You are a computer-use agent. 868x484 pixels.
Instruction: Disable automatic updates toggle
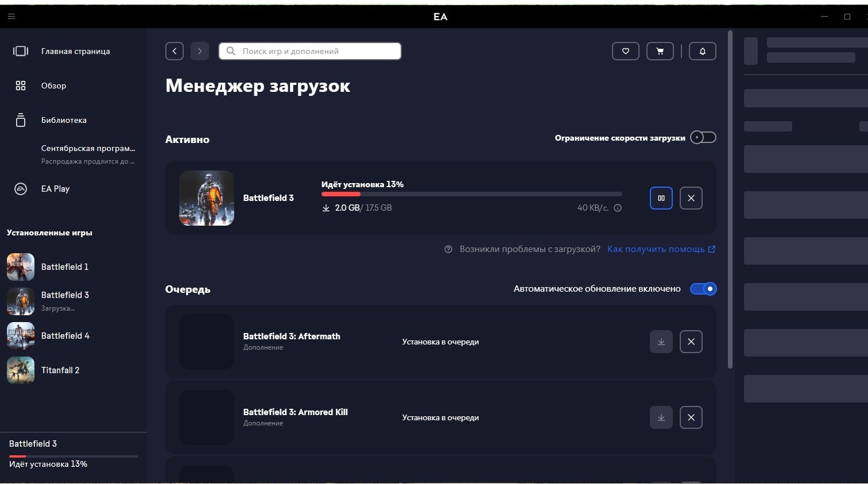(703, 289)
